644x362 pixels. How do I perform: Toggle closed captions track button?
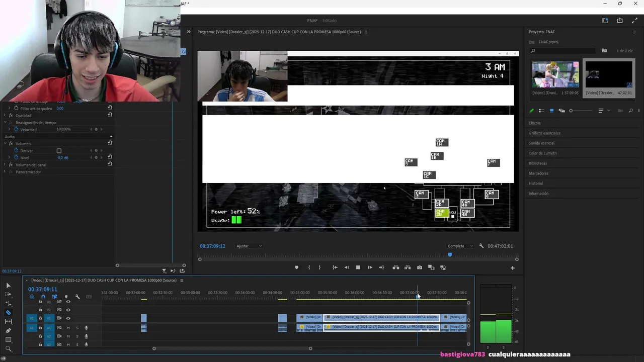click(x=89, y=297)
